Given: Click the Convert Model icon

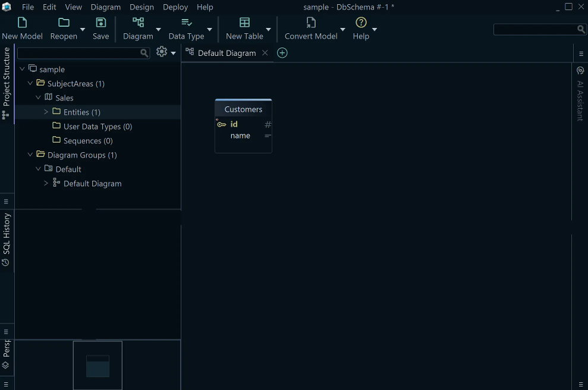Looking at the screenshot, I should click(310, 23).
